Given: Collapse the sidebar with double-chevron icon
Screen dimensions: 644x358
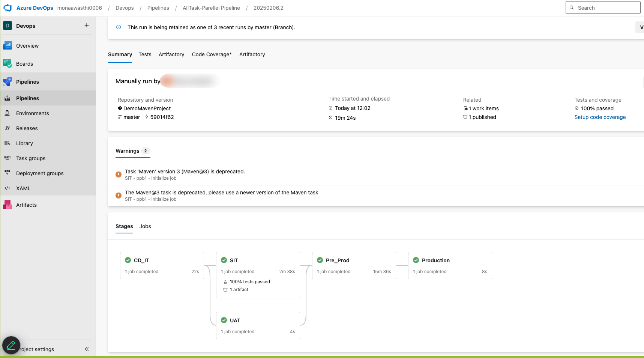Looking at the screenshot, I should click(87, 349).
